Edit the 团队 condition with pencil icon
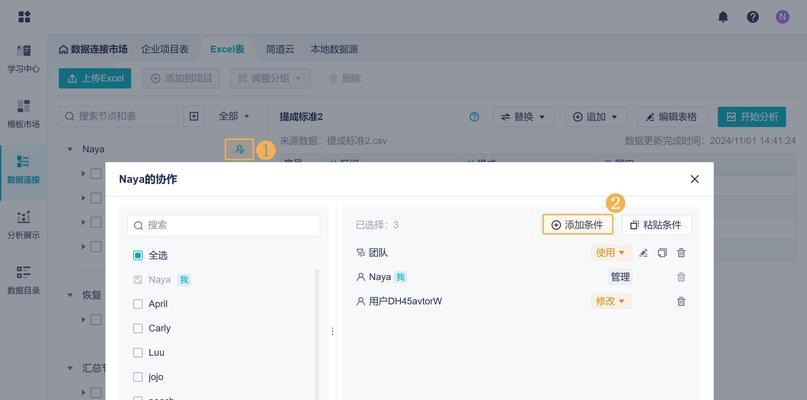Image resolution: width=807 pixels, height=400 pixels. point(643,253)
